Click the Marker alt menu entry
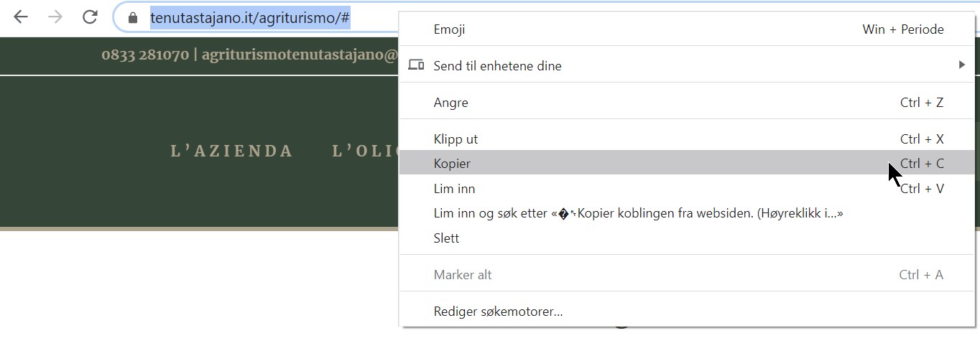 click(x=463, y=275)
